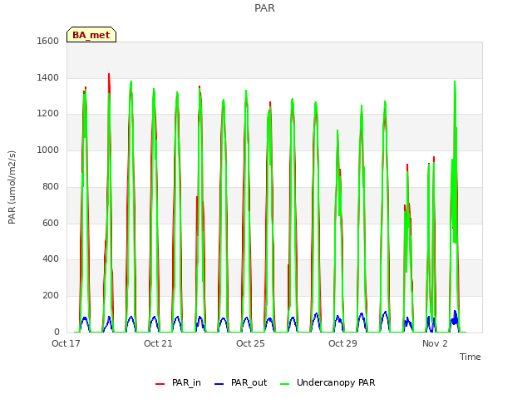532x399 pixels.
Task: Click the BA_met label badge
Action: tap(91, 35)
